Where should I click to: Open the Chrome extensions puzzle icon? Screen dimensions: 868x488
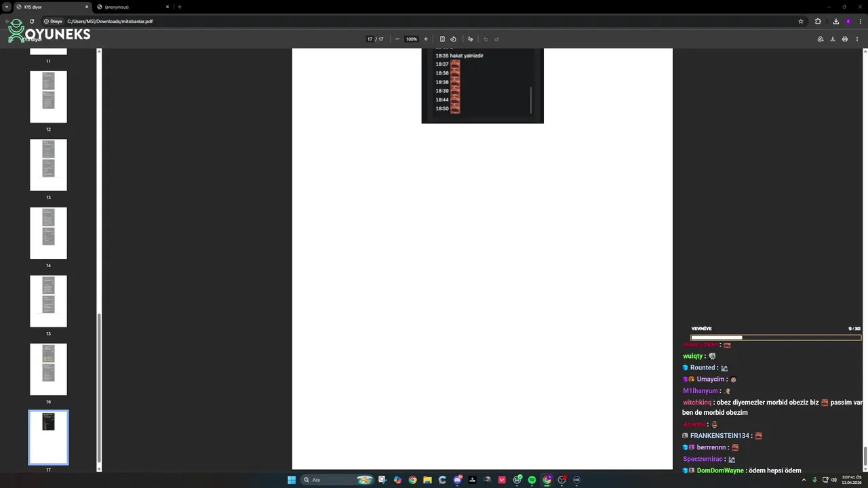[x=818, y=21]
